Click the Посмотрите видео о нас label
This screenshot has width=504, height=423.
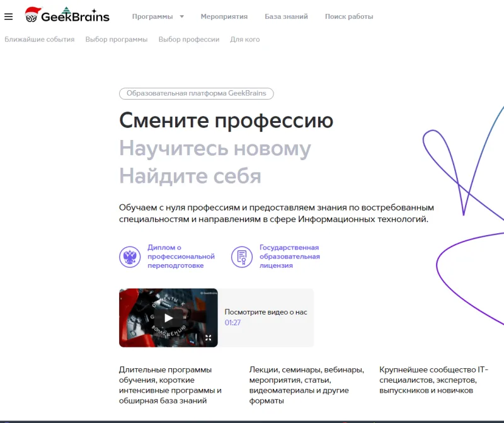pyautogui.click(x=265, y=312)
